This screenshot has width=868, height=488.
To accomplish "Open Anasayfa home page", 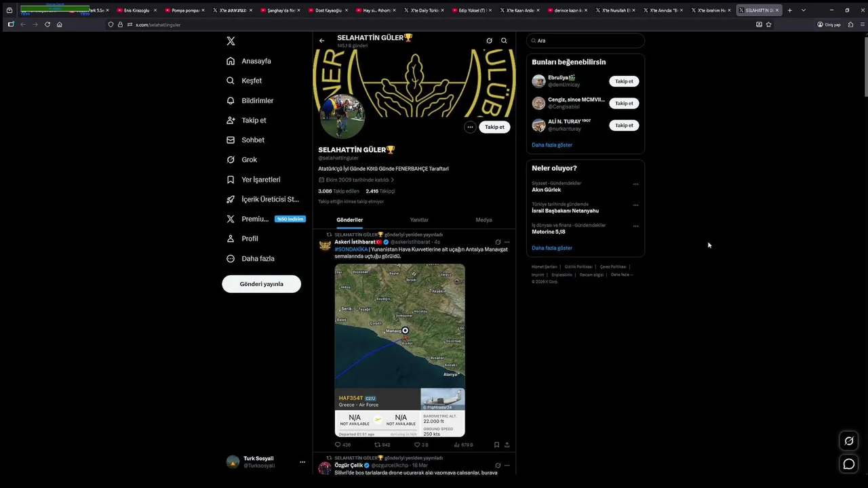I will pos(249,61).
